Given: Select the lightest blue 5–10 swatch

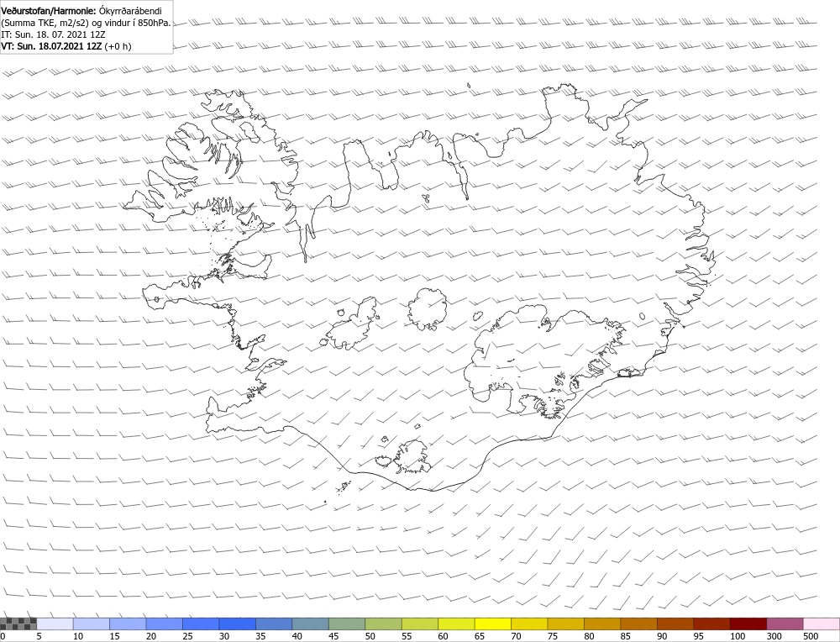Looking at the screenshot, I should point(55,624).
